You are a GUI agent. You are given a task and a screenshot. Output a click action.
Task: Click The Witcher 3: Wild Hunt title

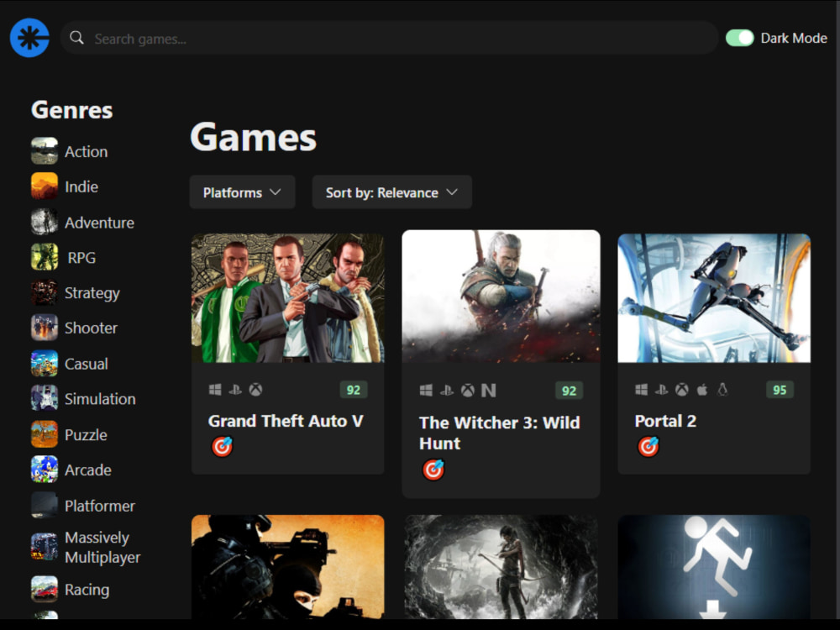499,433
